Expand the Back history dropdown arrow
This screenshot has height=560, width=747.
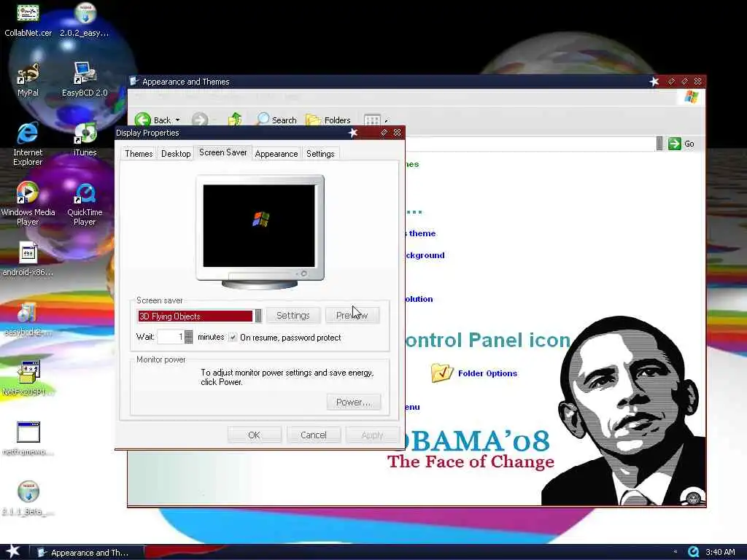(x=178, y=120)
